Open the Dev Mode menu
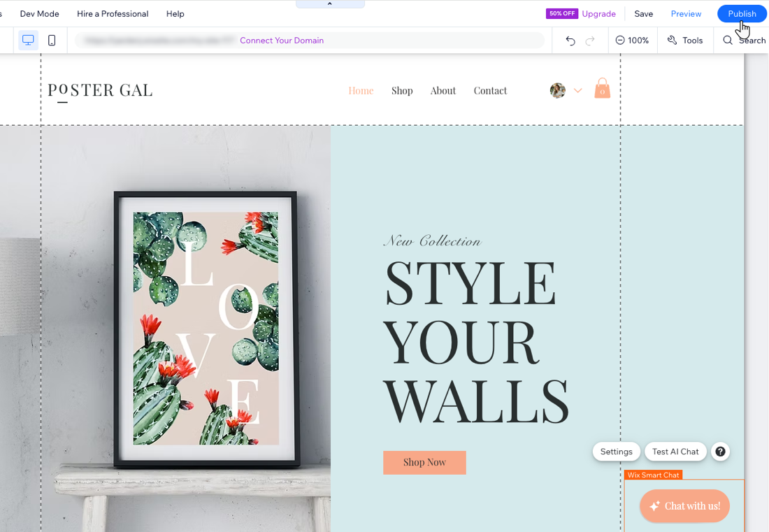The image size is (769, 532). (x=40, y=14)
